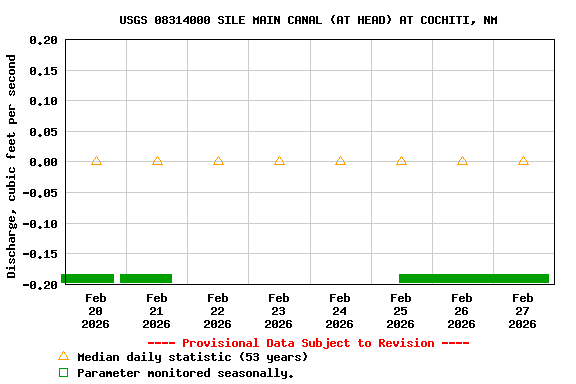
Task: Click the -0.15 y-axis value
Action: [x=40, y=254]
